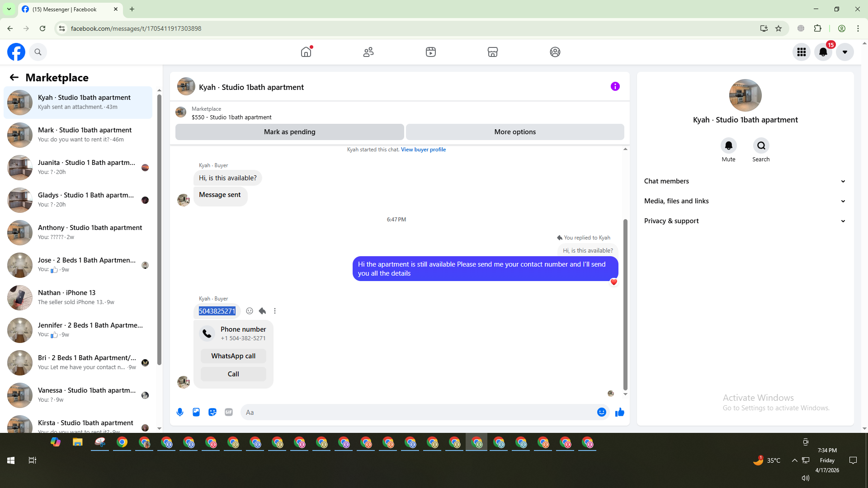Image resolution: width=868 pixels, height=488 pixels.
Task: Expand Privacy & support section
Action: (x=745, y=221)
